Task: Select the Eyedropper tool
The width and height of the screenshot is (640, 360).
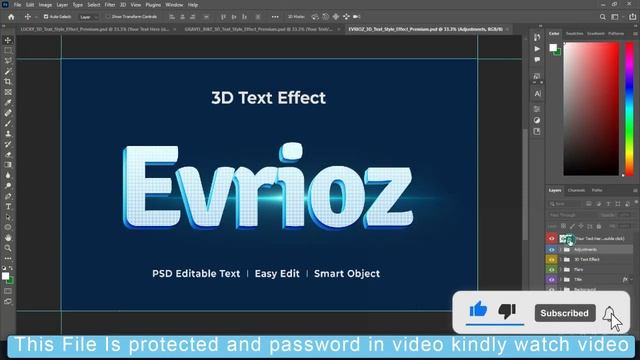Action: click(x=8, y=102)
